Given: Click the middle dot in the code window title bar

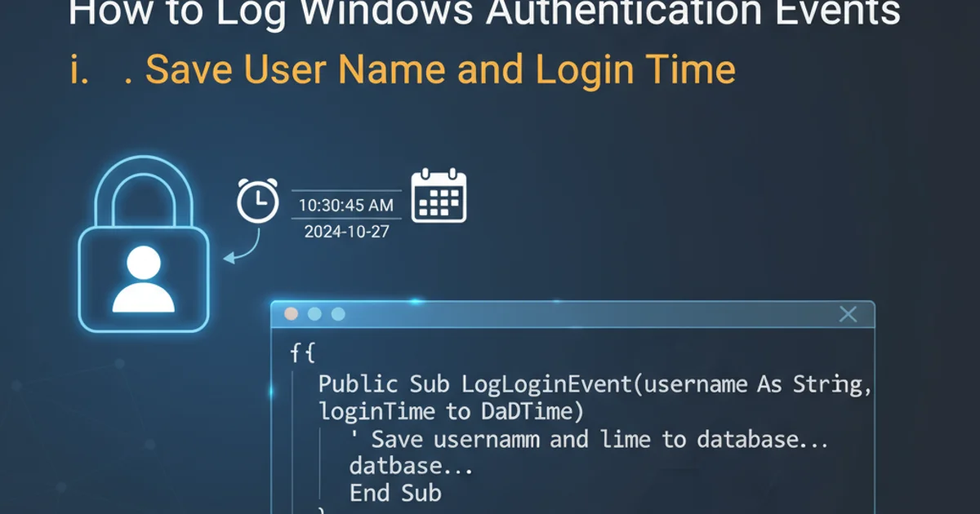Looking at the screenshot, I should [314, 314].
